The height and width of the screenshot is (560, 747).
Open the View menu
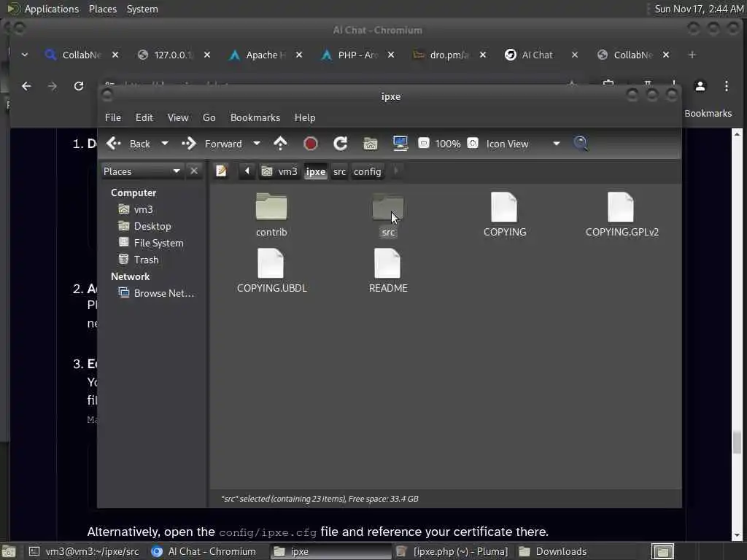point(178,117)
